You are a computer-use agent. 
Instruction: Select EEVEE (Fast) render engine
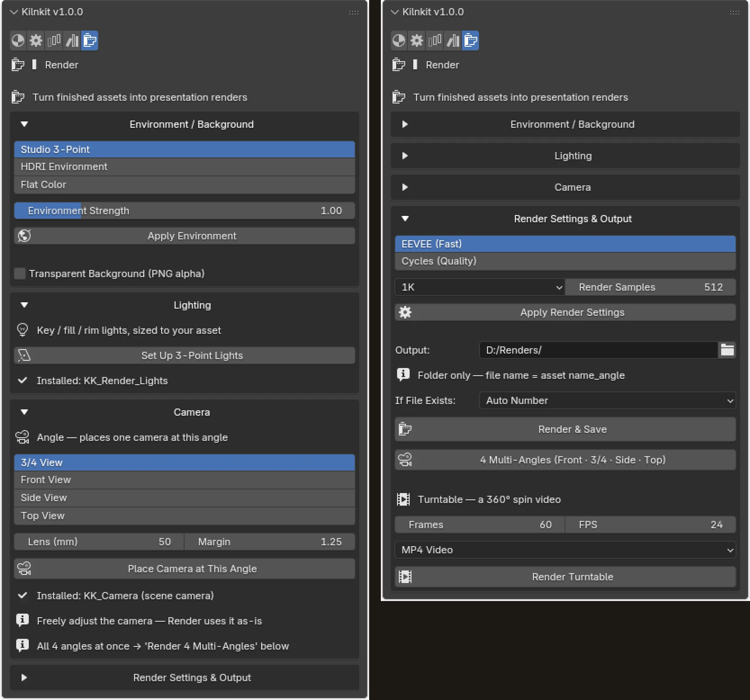(565, 244)
